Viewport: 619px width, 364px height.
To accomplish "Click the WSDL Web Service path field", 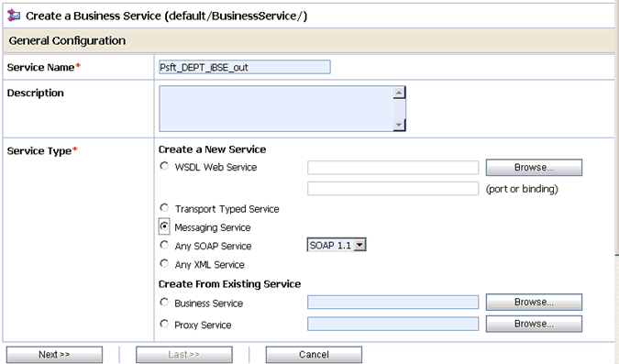I will (392, 168).
